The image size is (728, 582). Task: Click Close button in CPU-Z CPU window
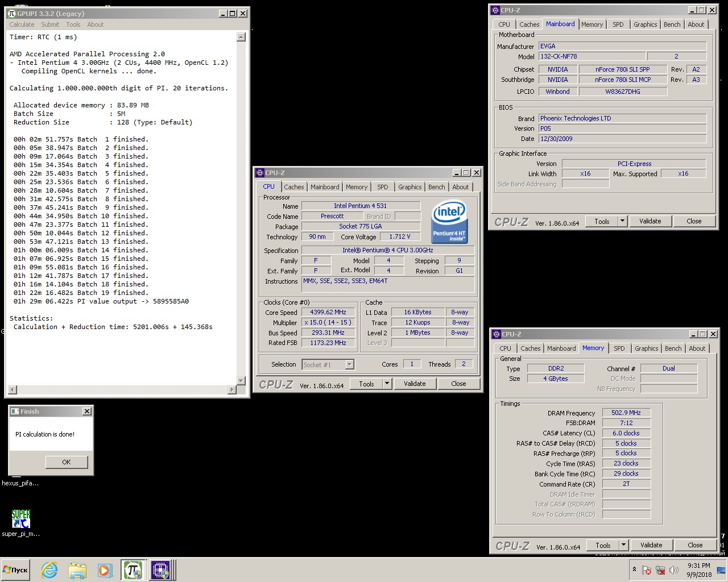[458, 384]
